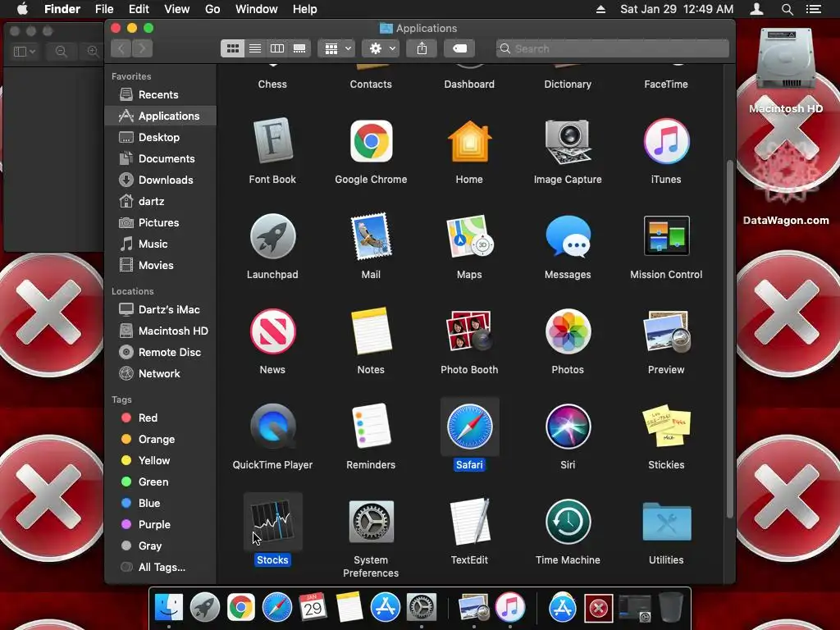This screenshot has height=630, width=840.
Task: Select the Messages app icon
Action: coord(568,236)
